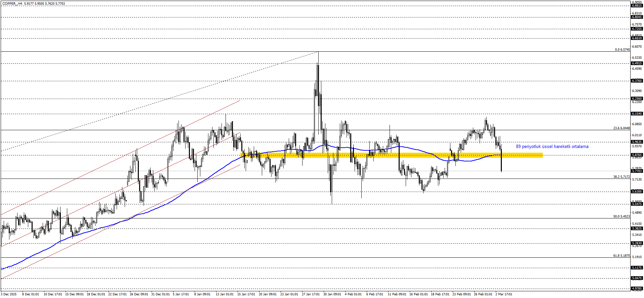The height and width of the screenshot is (298, 644).
Task: Click the 4.9785 price level tag
Action: tap(637, 289)
